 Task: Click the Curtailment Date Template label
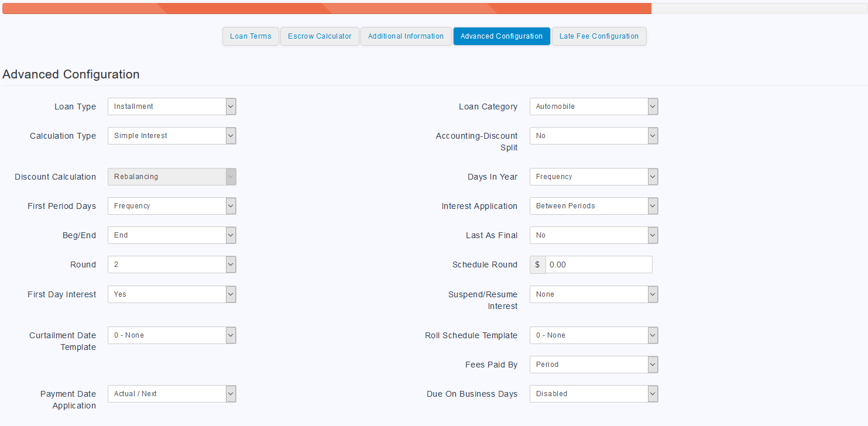63,341
